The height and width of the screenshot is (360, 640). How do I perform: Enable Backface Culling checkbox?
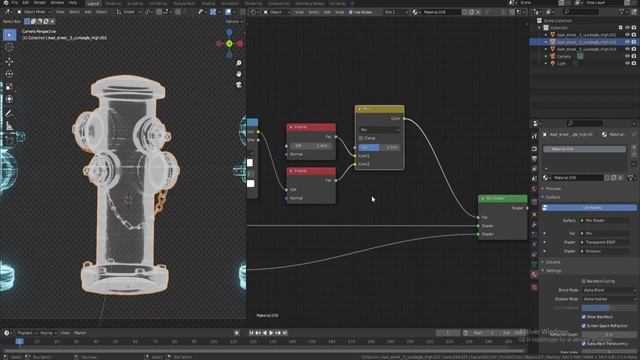pos(584,281)
